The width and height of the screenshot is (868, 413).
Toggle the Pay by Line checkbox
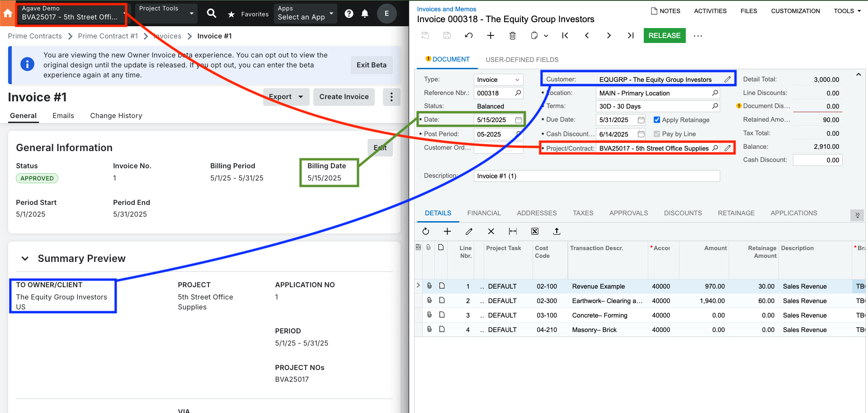(x=657, y=134)
